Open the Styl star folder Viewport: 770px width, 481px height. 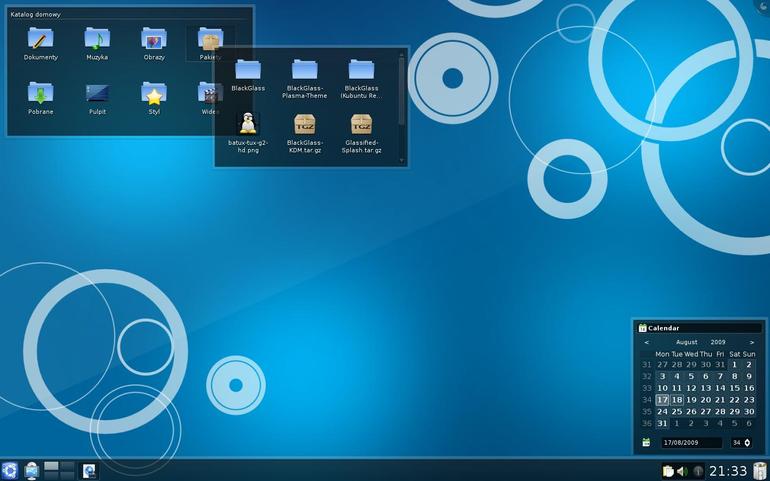[154, 98]
